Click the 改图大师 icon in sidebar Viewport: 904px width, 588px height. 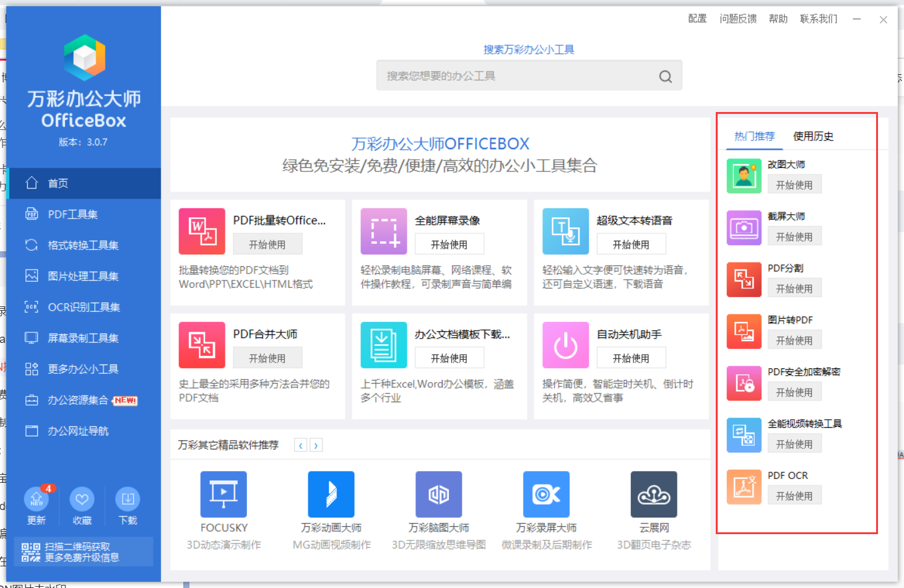[x=744, y=176]
